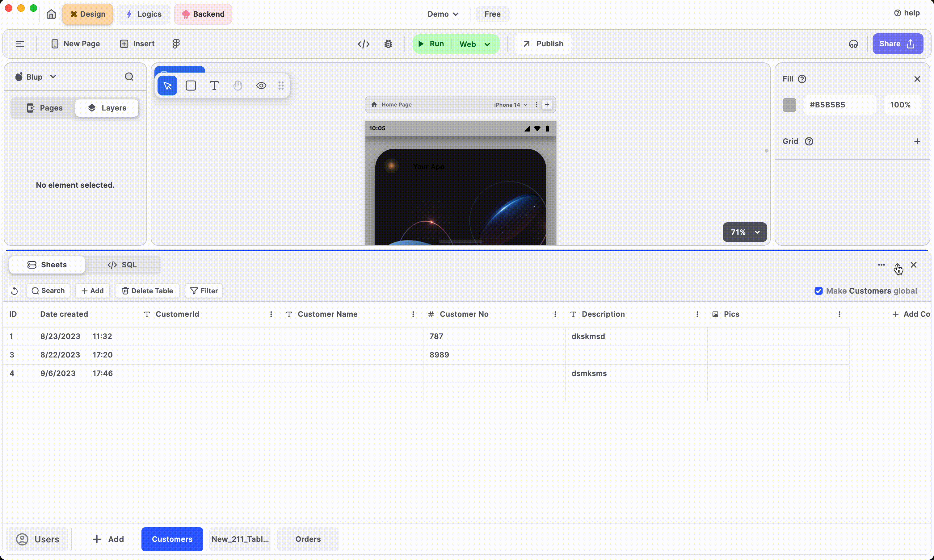
Task: Select the Text tool
Action: [214, 86]
